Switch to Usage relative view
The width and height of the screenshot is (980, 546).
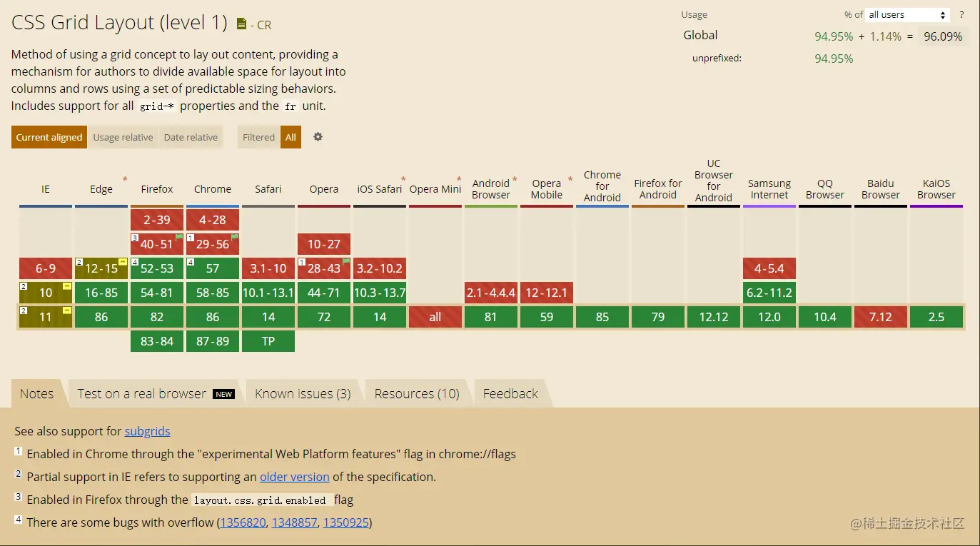click(123, 137)
